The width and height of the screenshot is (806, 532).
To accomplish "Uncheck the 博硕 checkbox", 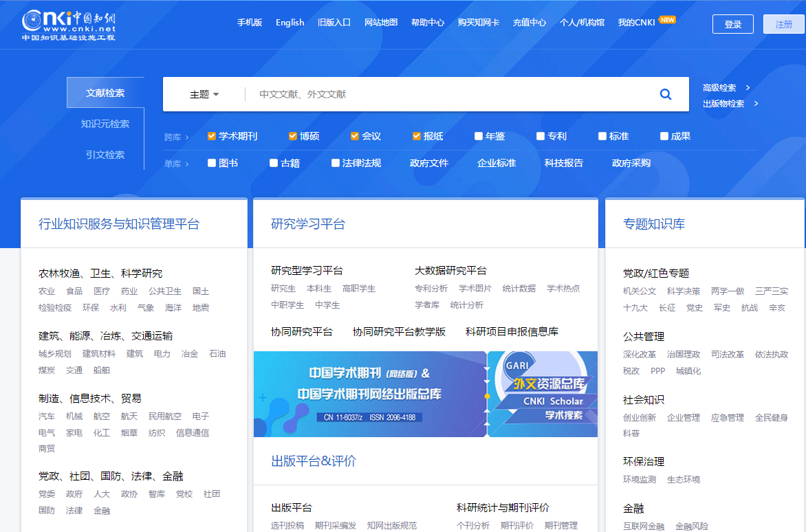I will pyautogui.click(x=292, y=136).
